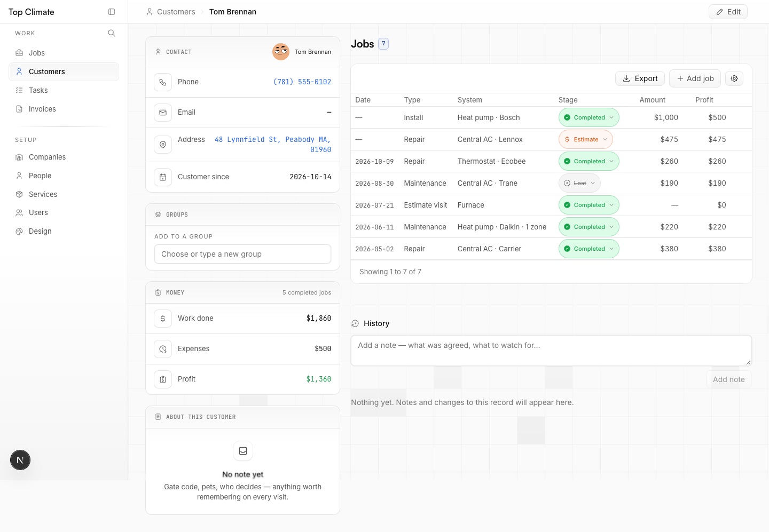Click the address location pin icon

coord(163,145)
